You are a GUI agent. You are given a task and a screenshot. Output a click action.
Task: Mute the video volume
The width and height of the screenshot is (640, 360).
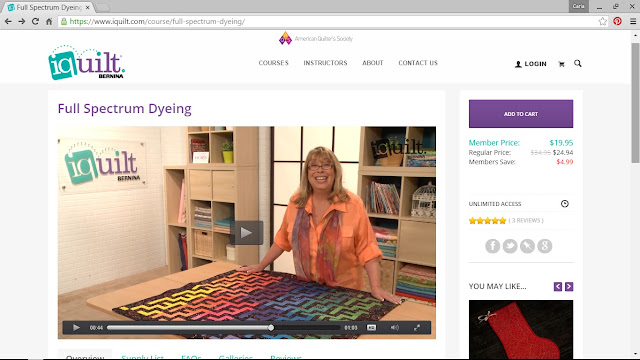[x=394, y=327]
